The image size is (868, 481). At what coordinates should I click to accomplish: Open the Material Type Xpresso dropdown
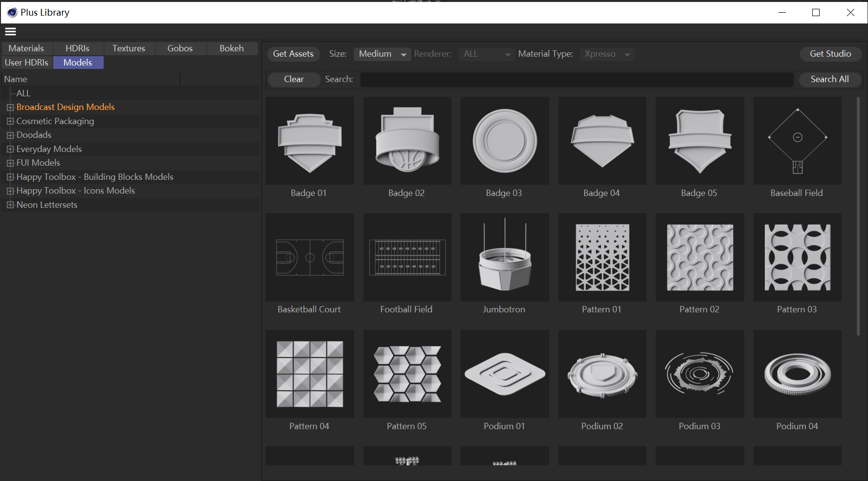coord(607,54)
